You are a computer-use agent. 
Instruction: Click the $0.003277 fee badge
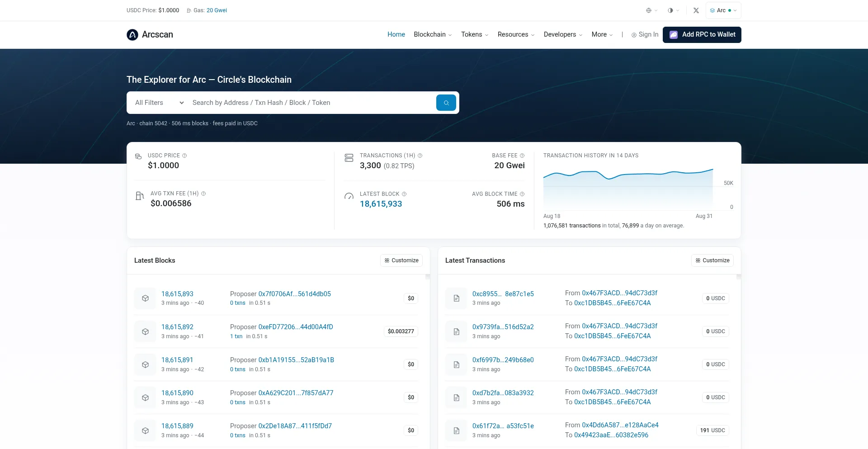click(401, 331)
